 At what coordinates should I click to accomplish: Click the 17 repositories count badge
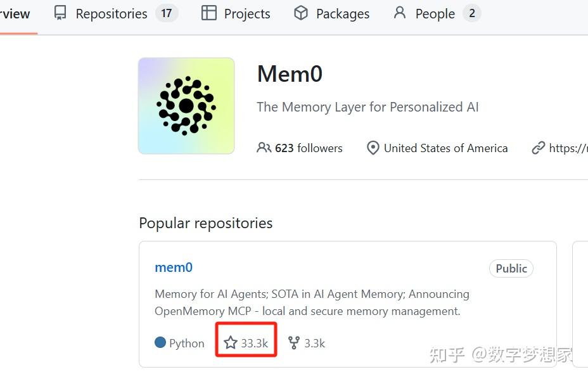167,13
